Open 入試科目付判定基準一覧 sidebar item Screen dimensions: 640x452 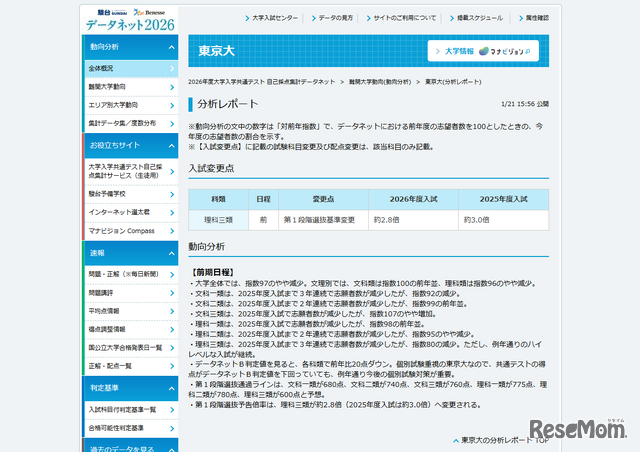[x=131, y=410]
